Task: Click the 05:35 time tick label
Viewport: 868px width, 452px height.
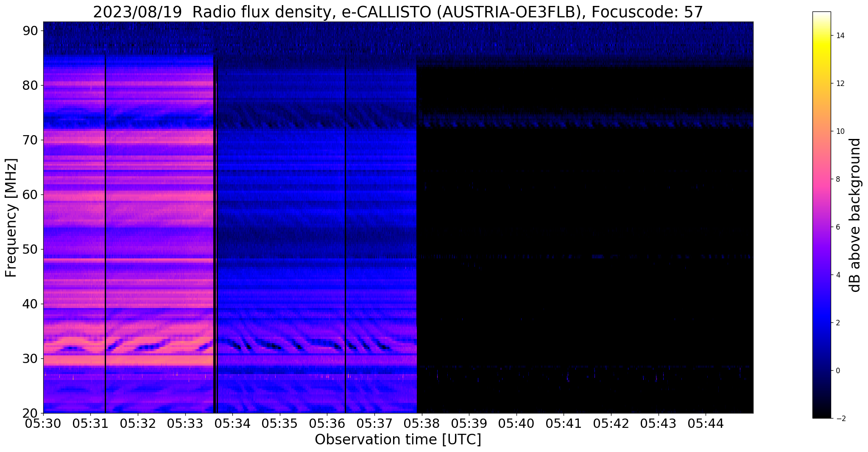Action: 280,424
